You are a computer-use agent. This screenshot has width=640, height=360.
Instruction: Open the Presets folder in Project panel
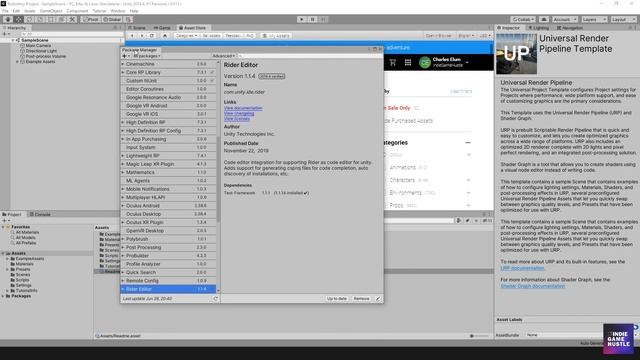[x=22, y=269]
